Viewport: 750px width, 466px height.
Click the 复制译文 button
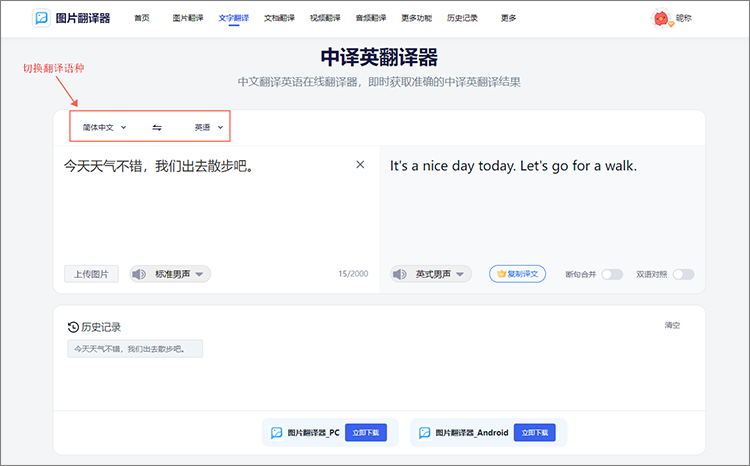tap(518, 274)
